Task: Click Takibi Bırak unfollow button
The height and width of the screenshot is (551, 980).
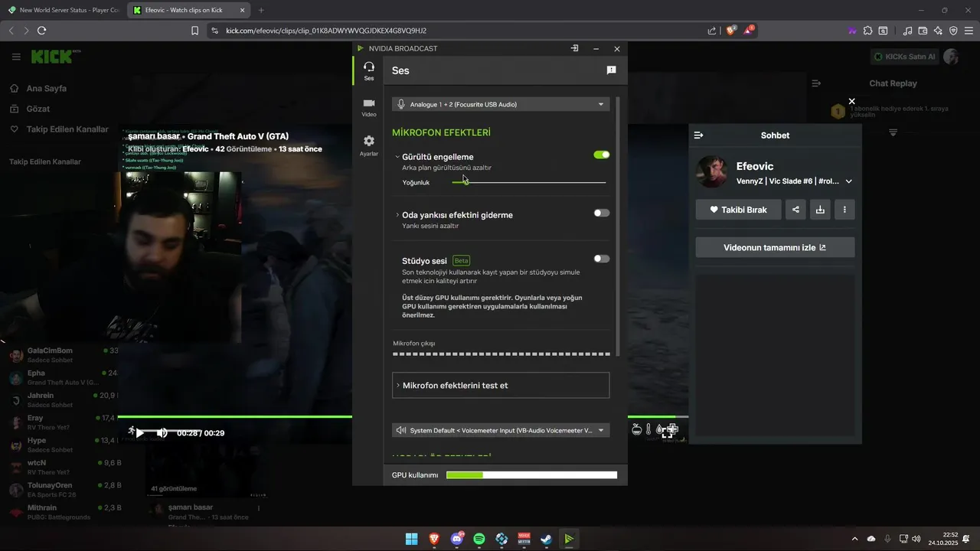Action: [738, 210]
